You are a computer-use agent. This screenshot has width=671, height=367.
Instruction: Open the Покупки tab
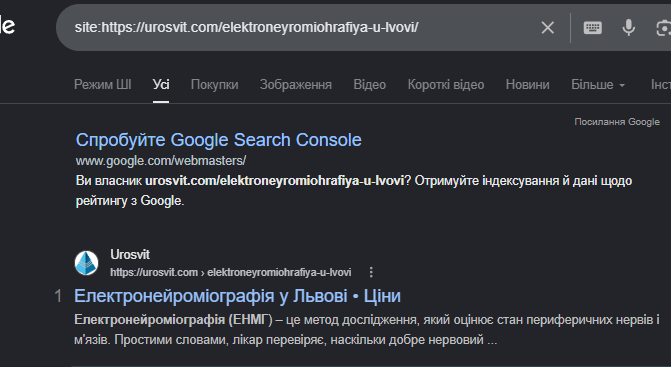pyautogui.click(x=214, y=85)
